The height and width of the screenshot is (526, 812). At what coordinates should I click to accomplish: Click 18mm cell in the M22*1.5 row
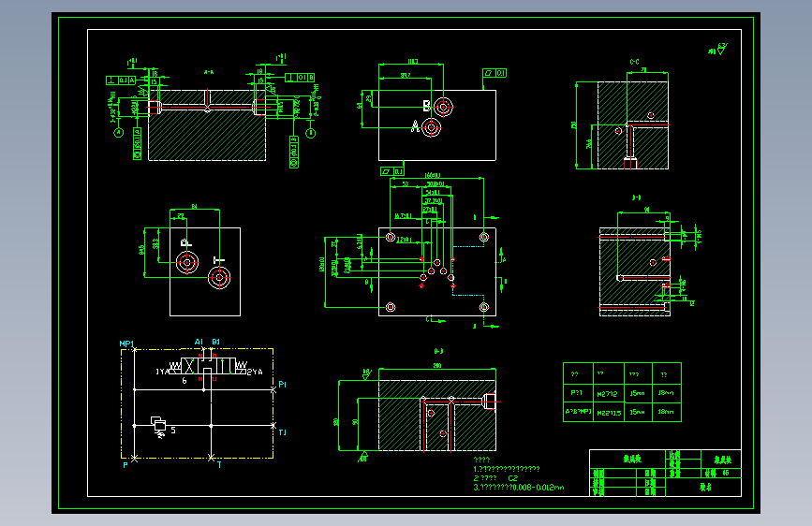click(666, 412)
